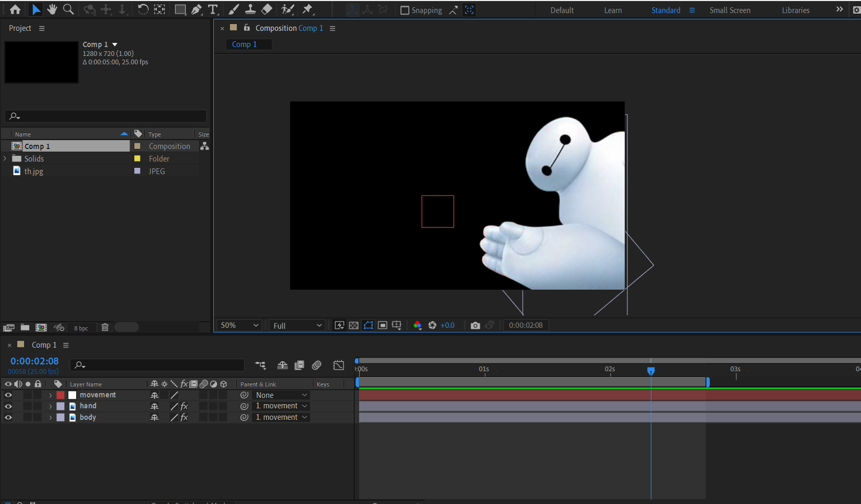Switch to the Small Screen workspace

(730, 10)
